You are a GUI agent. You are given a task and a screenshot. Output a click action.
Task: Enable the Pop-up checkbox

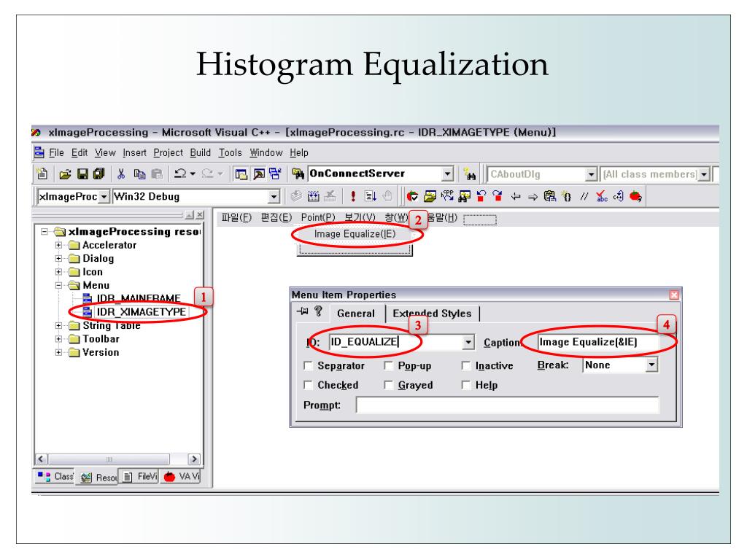click(389, 366)
